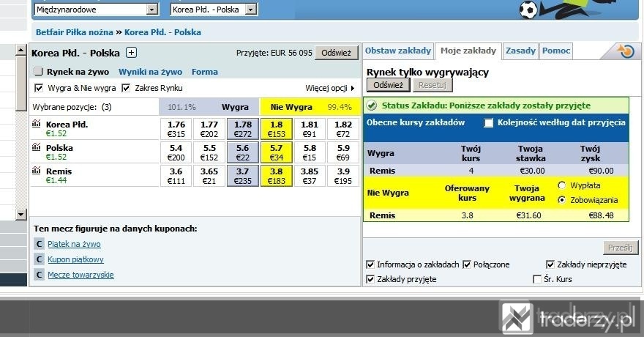Viewport: 644px width, 337px height.
Task: Click the C icon next to Piątek na żywo
Action: pos(39,244)
